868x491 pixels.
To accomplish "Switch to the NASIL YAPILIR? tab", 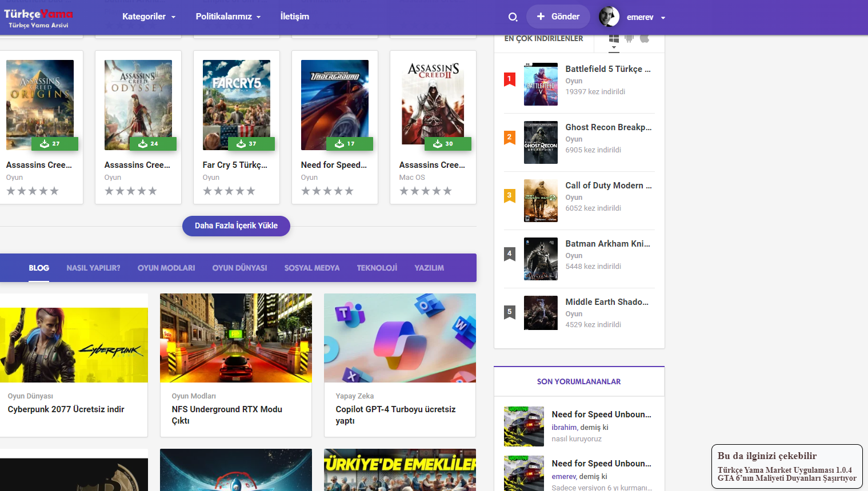I will point(93,268).
